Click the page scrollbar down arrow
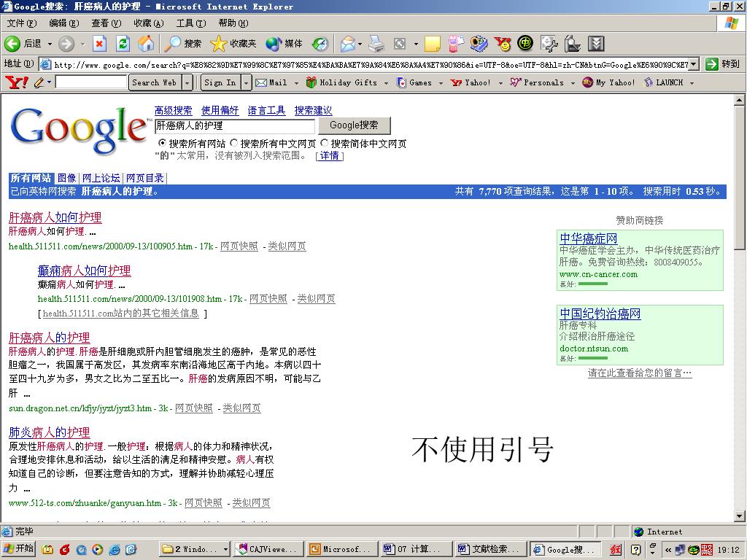 [740, 516]
